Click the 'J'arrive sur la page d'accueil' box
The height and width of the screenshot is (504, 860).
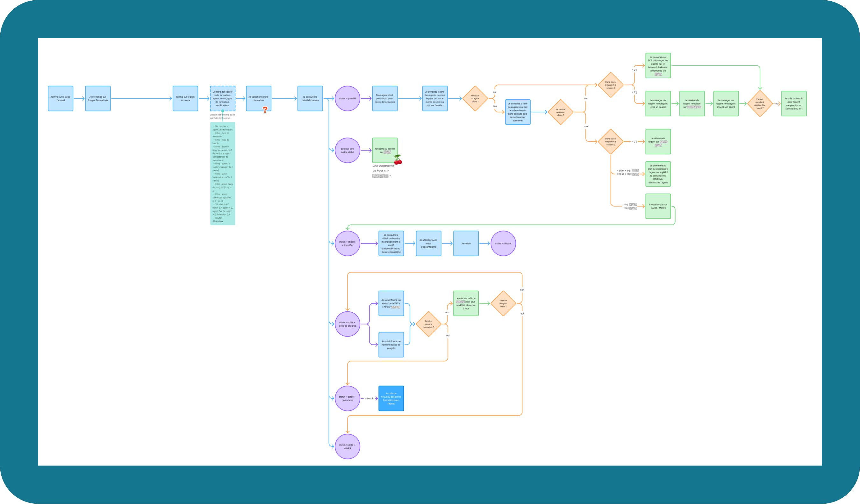pos(61,99)
